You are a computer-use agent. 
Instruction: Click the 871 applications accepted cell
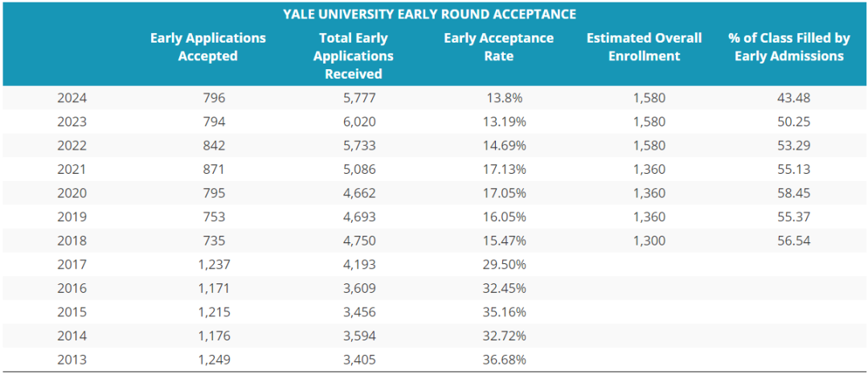coord(214,169)
